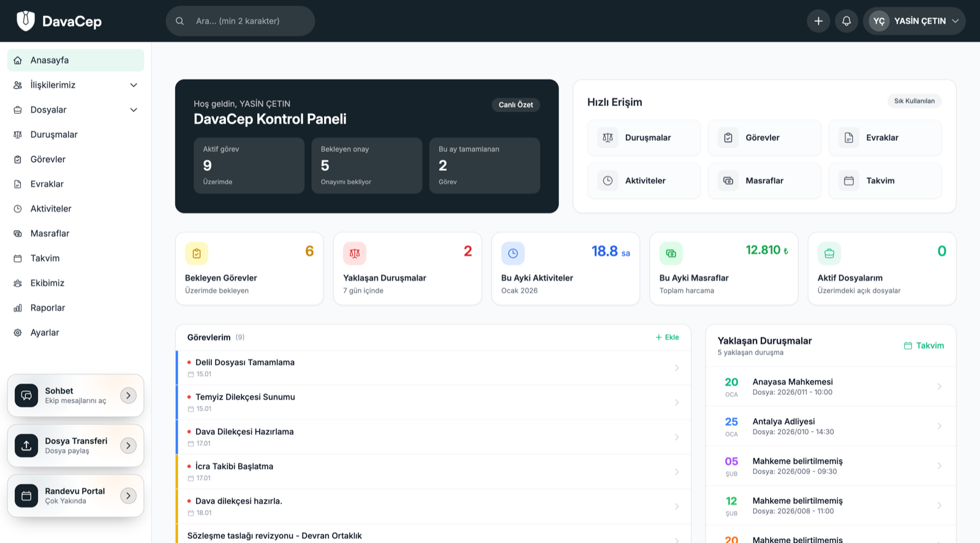980x543 pixels.
Task: Click the Yaklaşan Duruşmalar red scales icon
Action: (x=355, y=253)
